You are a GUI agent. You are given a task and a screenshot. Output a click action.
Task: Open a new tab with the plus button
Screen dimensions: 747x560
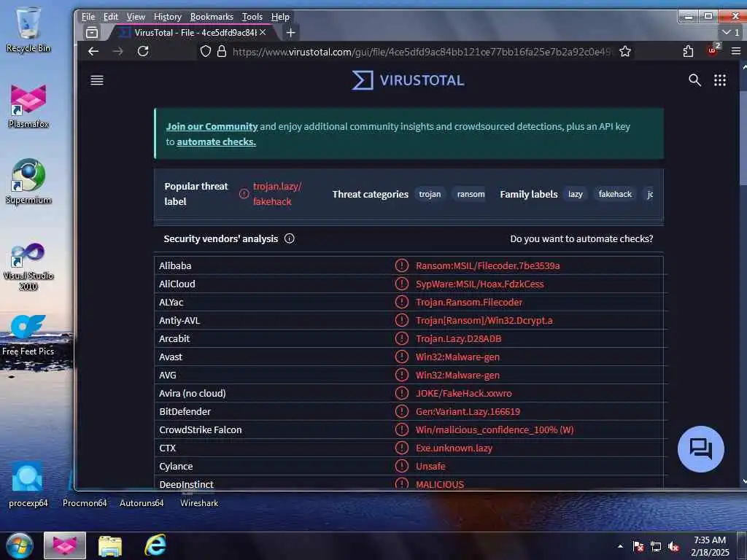pos(290,32)
